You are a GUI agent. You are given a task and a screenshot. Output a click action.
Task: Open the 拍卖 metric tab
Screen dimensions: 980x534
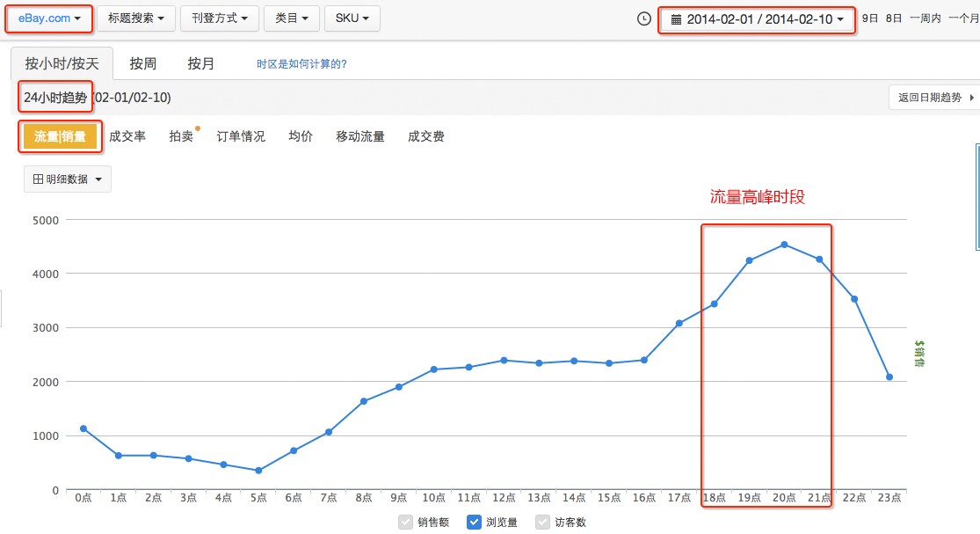click(x=181, y=136)
